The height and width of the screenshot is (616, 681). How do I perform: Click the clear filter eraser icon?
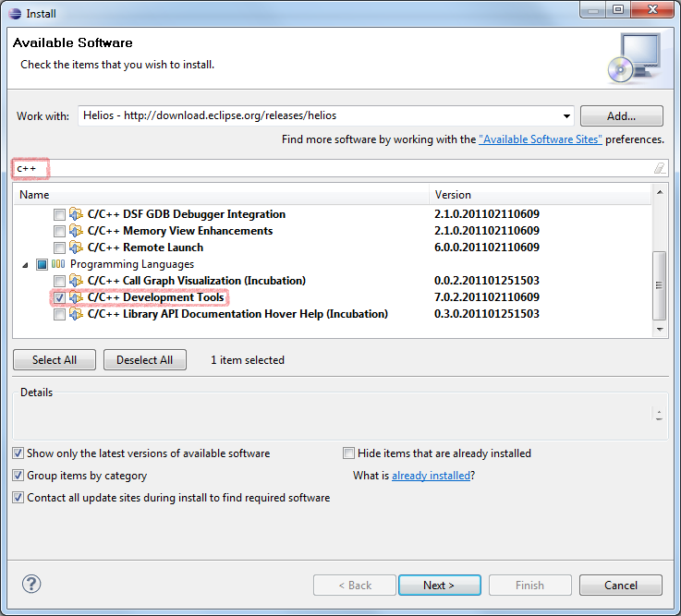coord(658,168)
